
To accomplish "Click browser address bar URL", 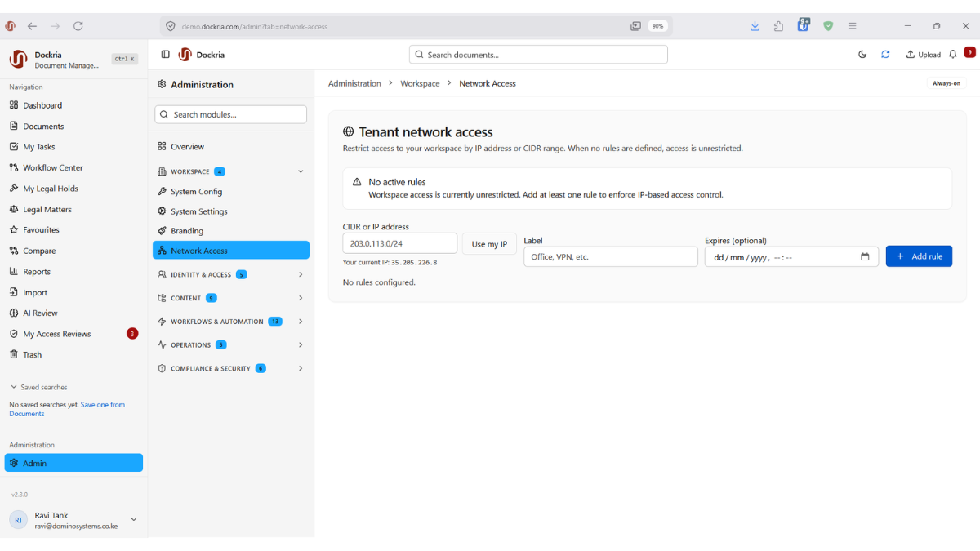I will (255, 26).
